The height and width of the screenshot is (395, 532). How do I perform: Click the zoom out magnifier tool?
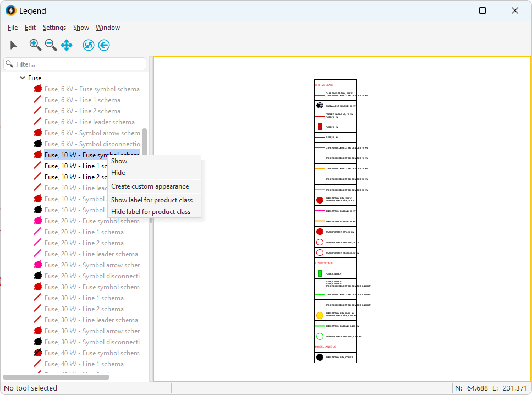(51, 45)
